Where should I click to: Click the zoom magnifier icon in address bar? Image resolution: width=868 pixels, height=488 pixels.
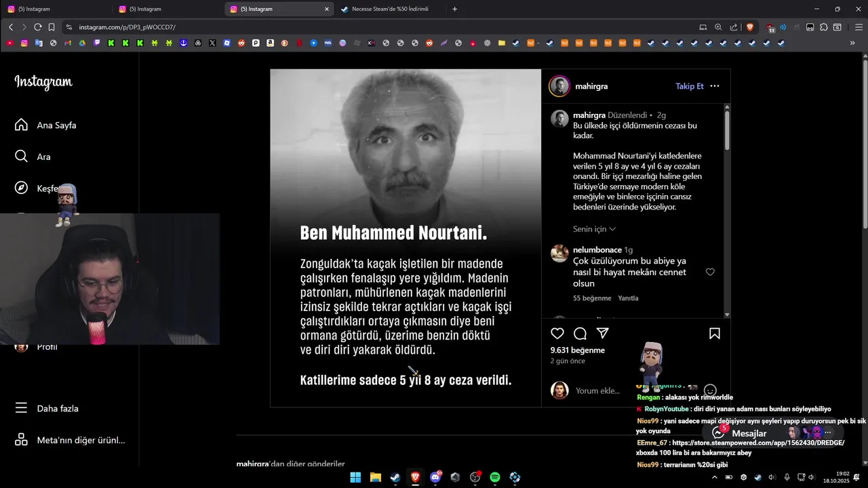(718, 27)
